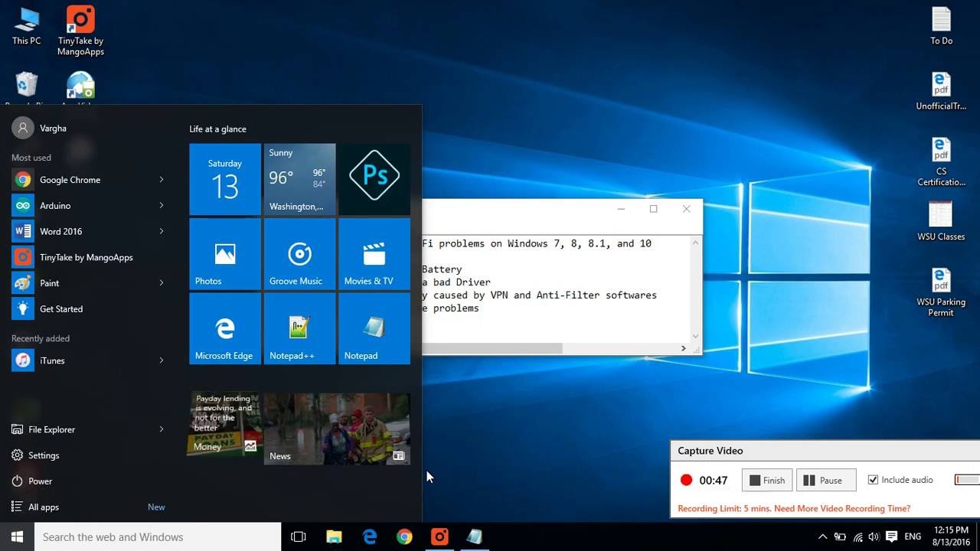Click the Windows Start button
Viewport: 980px width, 551px height.
17,536
